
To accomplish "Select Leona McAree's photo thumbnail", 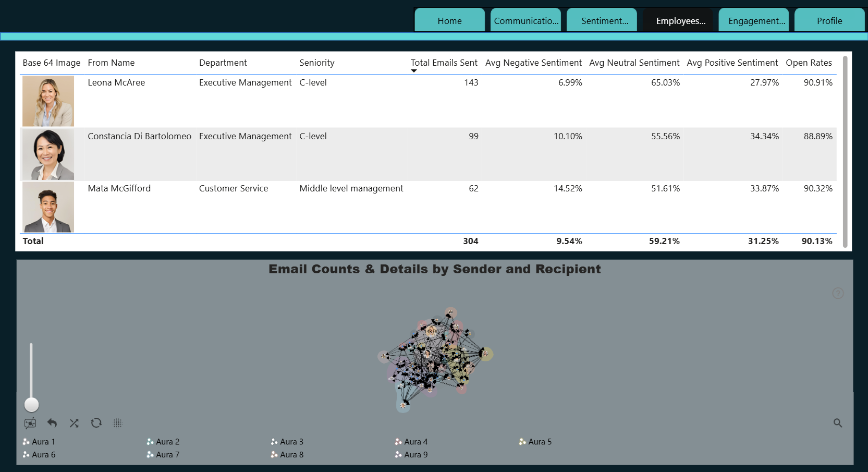I will (48, 101).
